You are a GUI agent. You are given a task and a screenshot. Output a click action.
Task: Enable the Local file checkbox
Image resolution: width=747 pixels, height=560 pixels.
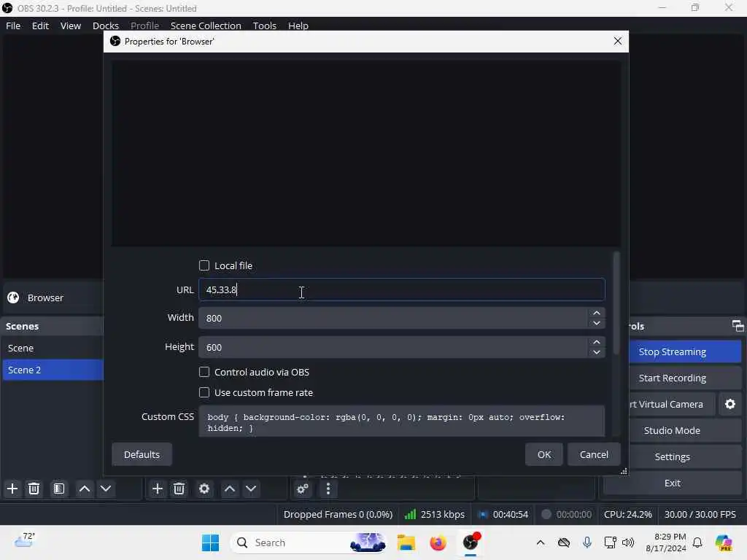pyautogui.click(x=204, y=265)
